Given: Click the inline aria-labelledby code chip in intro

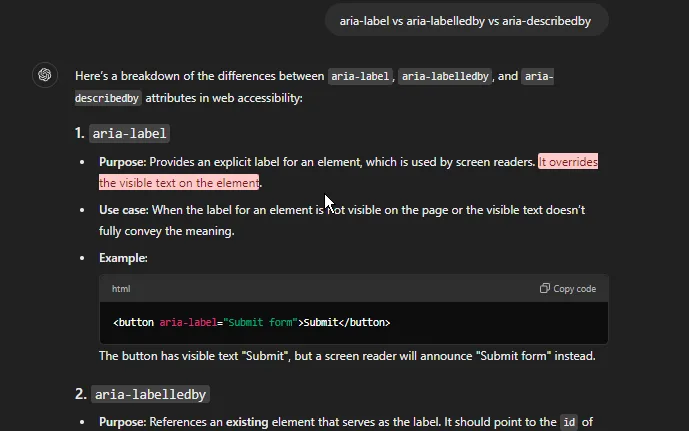Looking at the screenshot, I should (445, 76).
